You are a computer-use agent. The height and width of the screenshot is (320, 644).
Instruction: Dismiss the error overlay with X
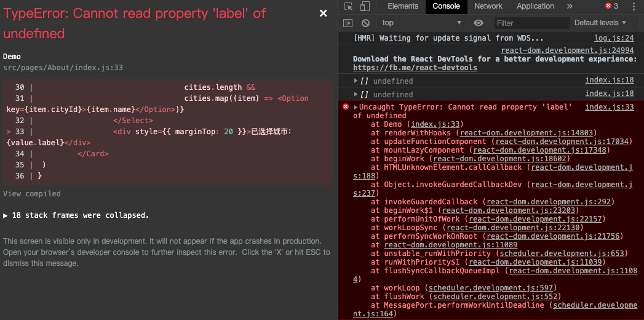(x=324, y=14)
